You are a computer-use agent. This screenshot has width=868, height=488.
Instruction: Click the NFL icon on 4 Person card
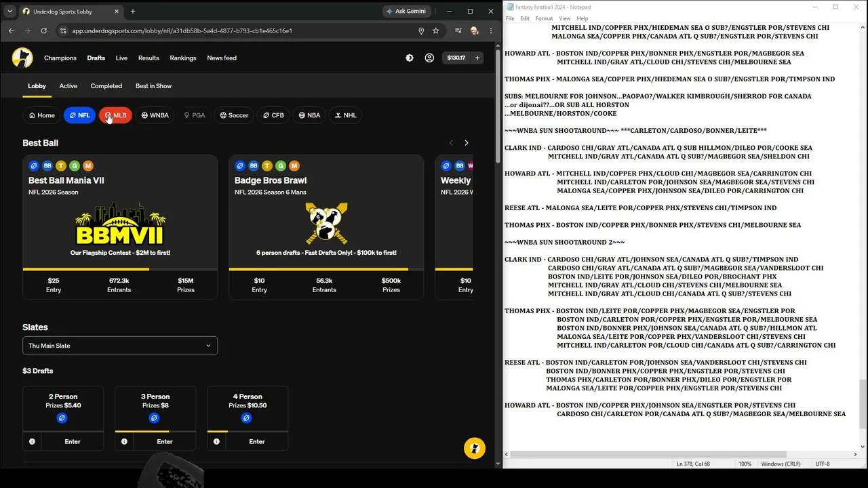[246, 418]
